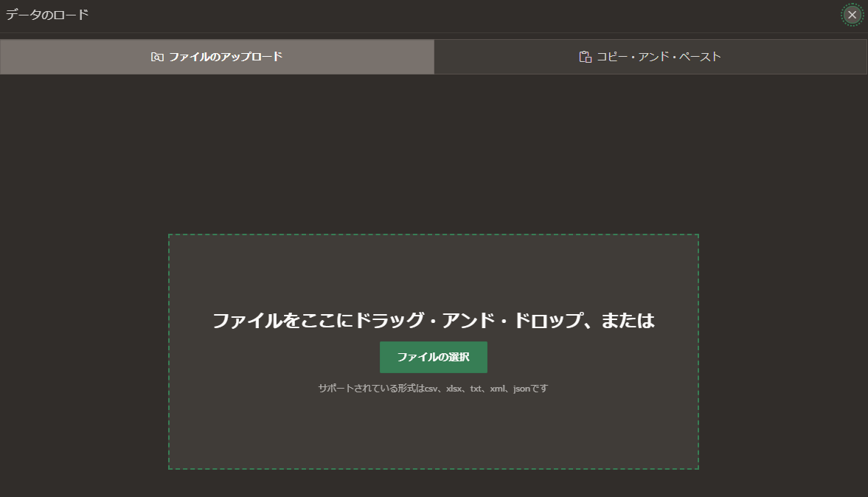Click the file drag-and-drop zone
Screen dimensions: 868x497
pos(434,352)
